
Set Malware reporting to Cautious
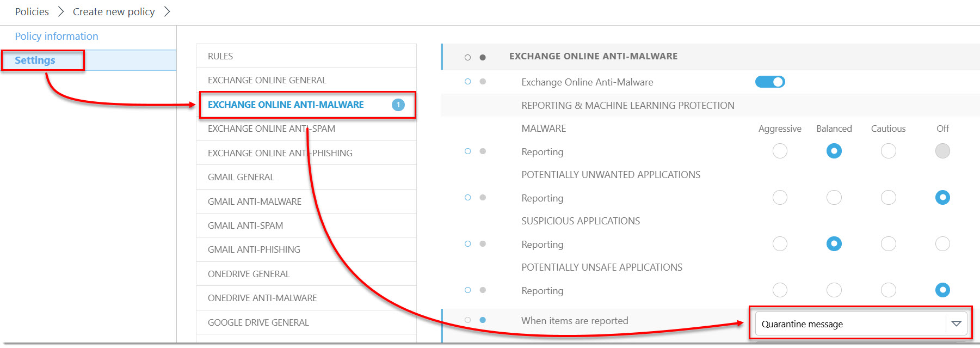click(889, 151)
